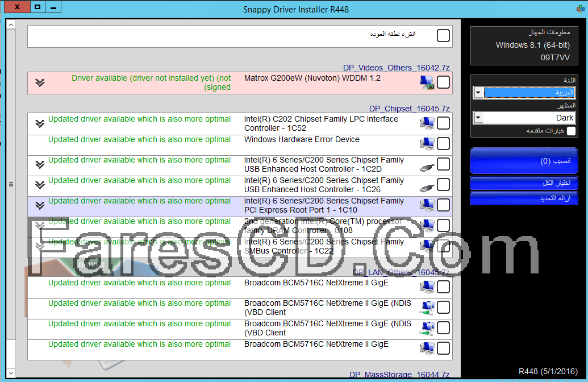This screenshot has width=588, height=382.
Task: Minimize the Snappy Driver Installer window
Action: tap(53, 7)
